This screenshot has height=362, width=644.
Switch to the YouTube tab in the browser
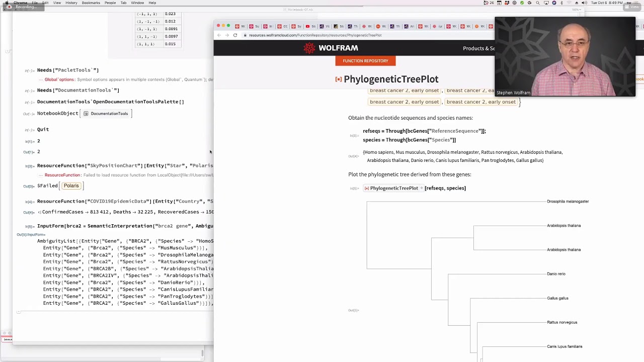click(x=310, y=26)
